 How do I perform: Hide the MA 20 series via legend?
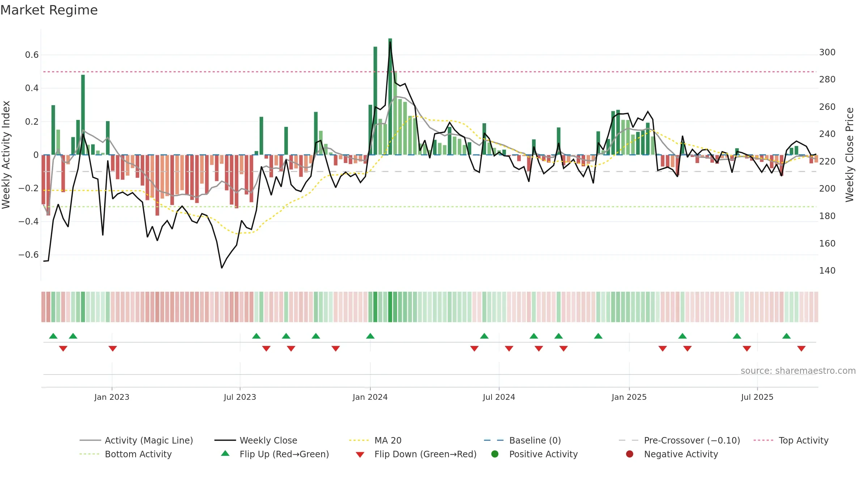tap(375, 440)
